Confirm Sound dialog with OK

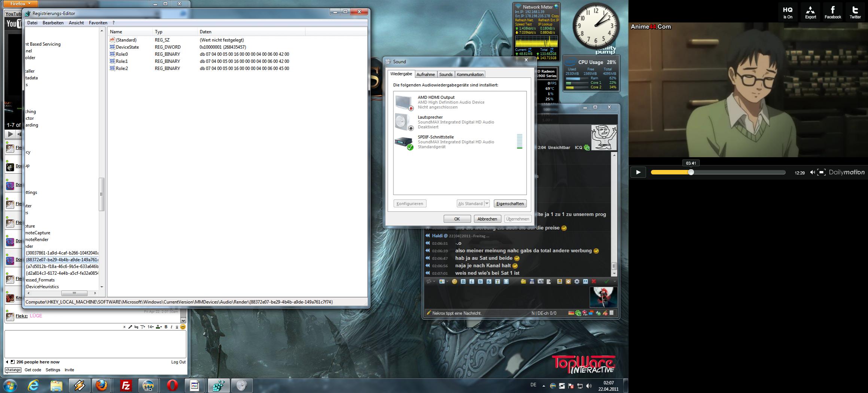(457, 219)
